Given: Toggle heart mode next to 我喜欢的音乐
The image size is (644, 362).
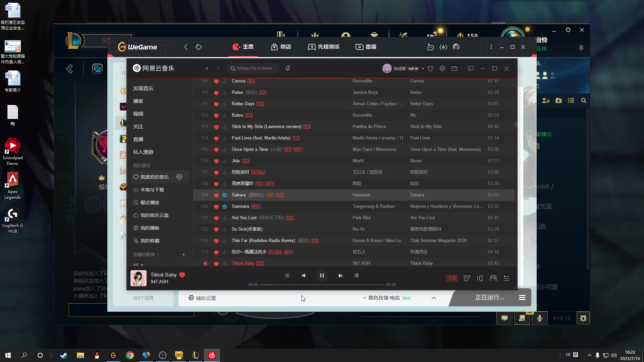Looking at the screenshot, I should click(179, 177).
